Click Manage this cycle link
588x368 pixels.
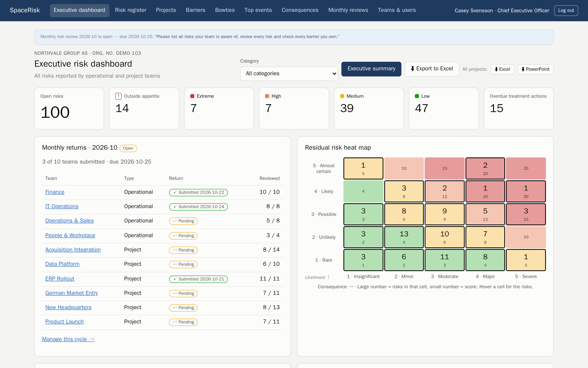point(68,339)
